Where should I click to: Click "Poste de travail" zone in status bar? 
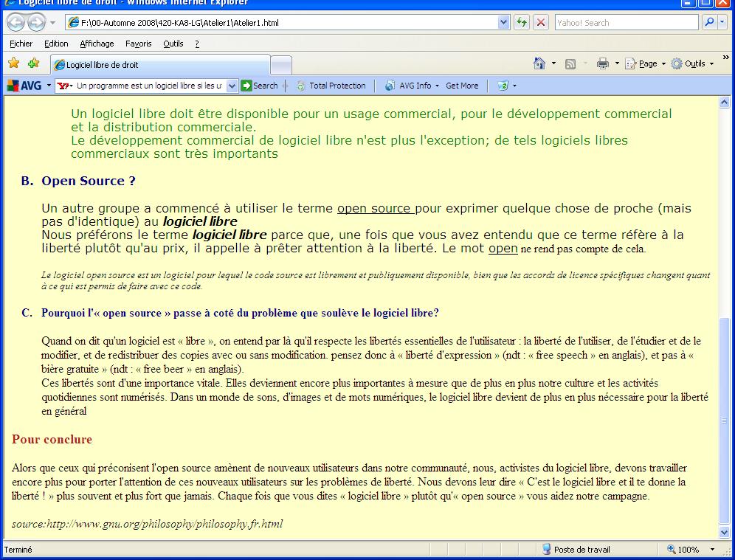pos(576,550)
